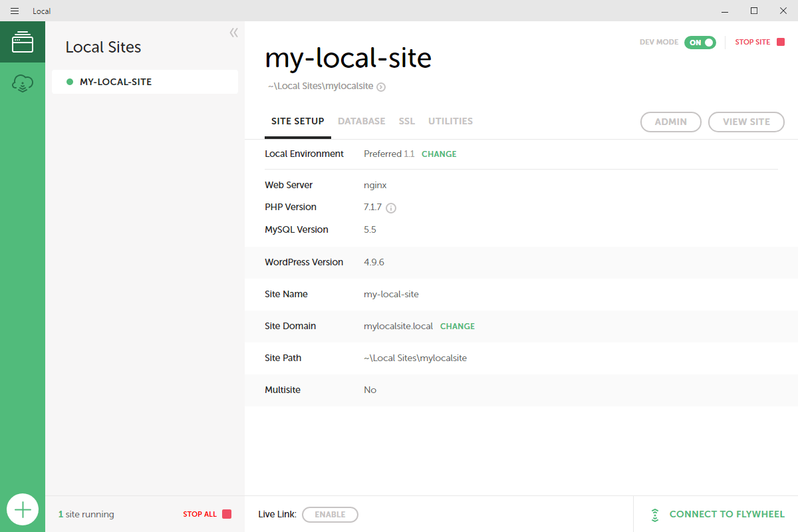The width and height of the screenshot is (798, 532).
Task: Click the my-local-site page heading
Action: click(348, 58)
